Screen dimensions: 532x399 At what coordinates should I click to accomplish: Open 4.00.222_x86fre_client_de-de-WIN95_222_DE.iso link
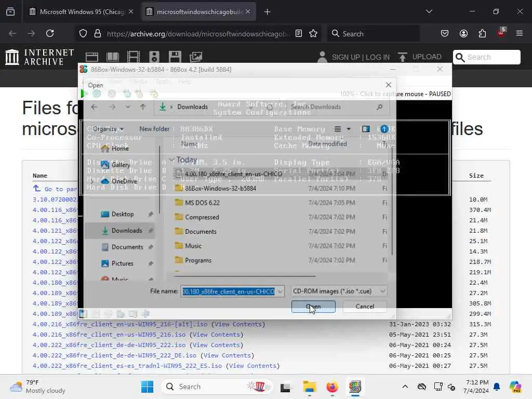(114, 355)
